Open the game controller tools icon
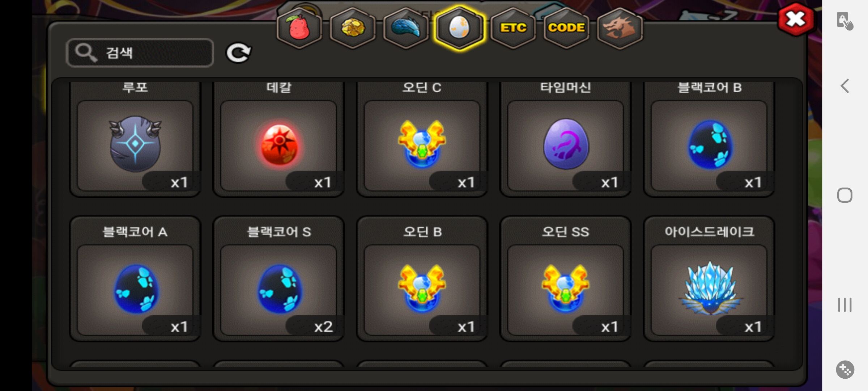This screenshot has height=391, width=868. 845,370
